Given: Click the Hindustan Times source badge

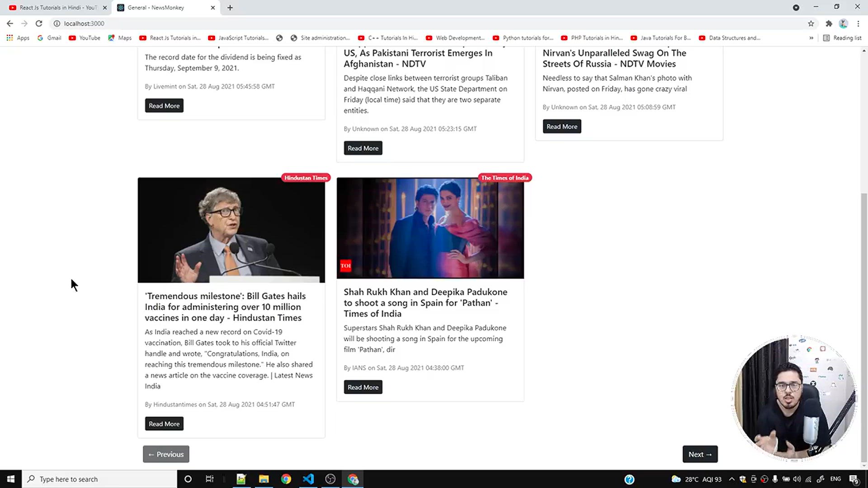Looking at the screenshot, I should coord(306,178).
